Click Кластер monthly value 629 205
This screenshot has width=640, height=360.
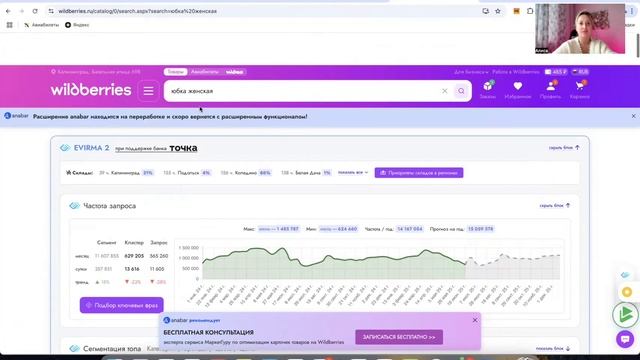[x=134, y=256]
